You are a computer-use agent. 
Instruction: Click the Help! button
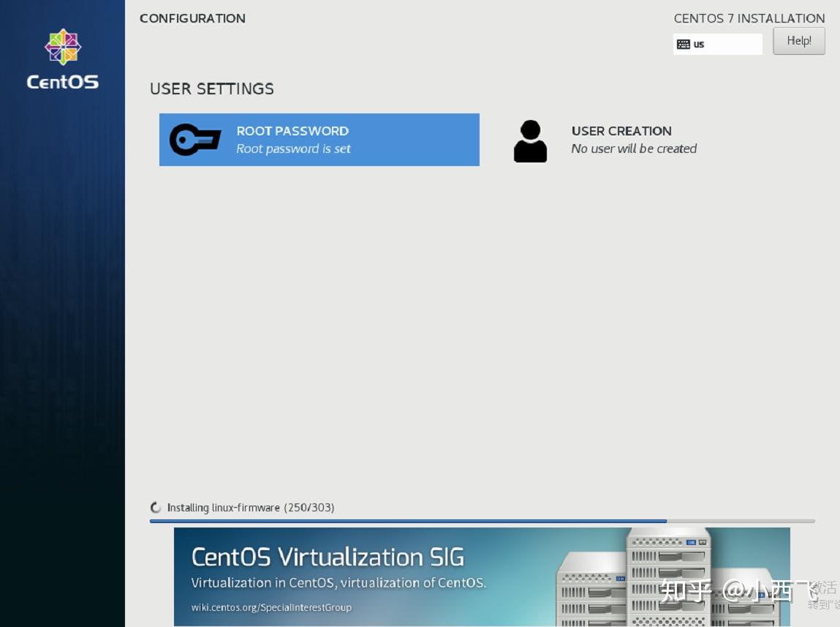tap(798, 40)
